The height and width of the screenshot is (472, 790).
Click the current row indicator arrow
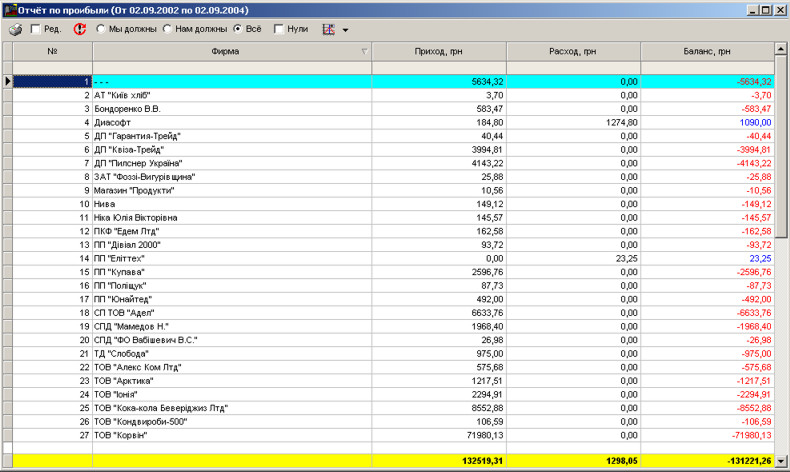(8, 81)
